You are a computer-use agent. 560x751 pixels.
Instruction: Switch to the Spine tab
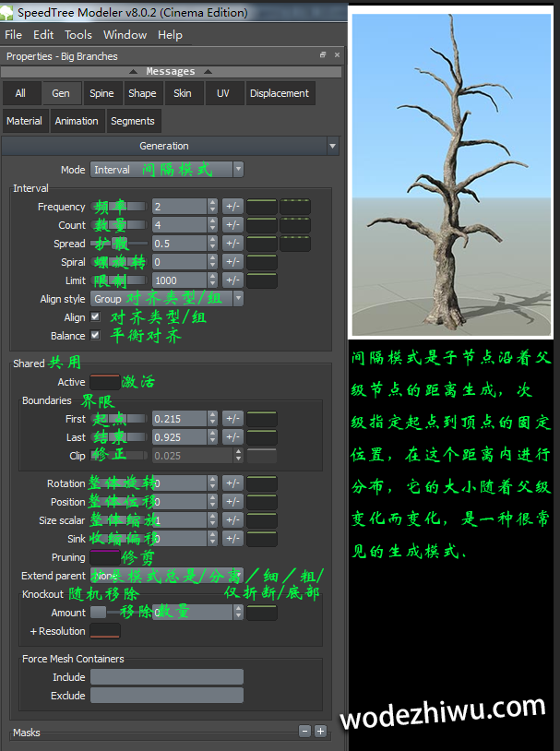click(x=101, y=93)
